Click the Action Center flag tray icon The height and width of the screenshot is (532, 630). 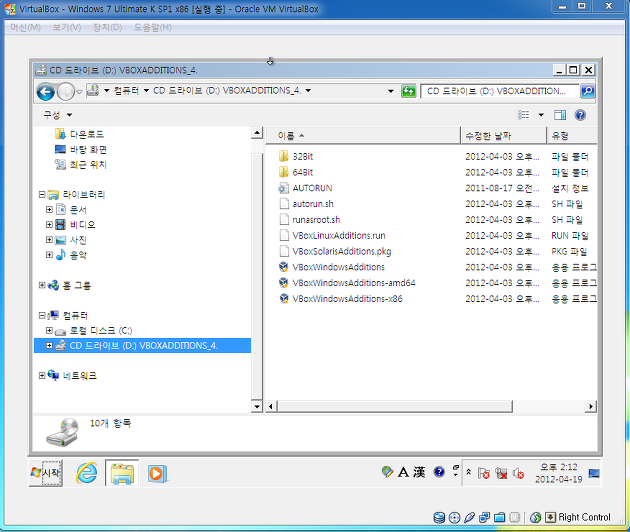pyautogui.click(x=484, y=473)
